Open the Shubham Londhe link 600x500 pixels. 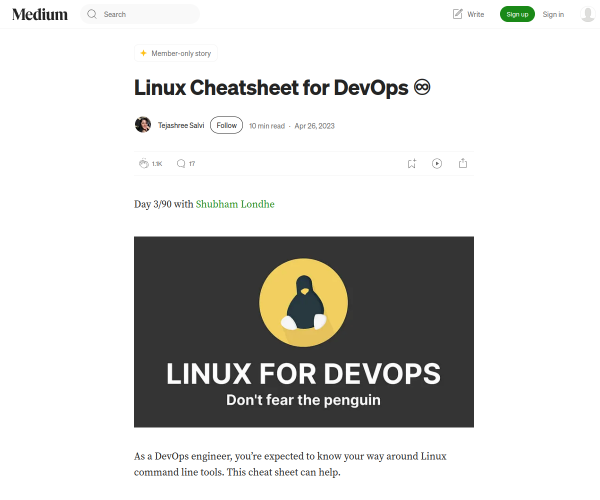[235, 204]
